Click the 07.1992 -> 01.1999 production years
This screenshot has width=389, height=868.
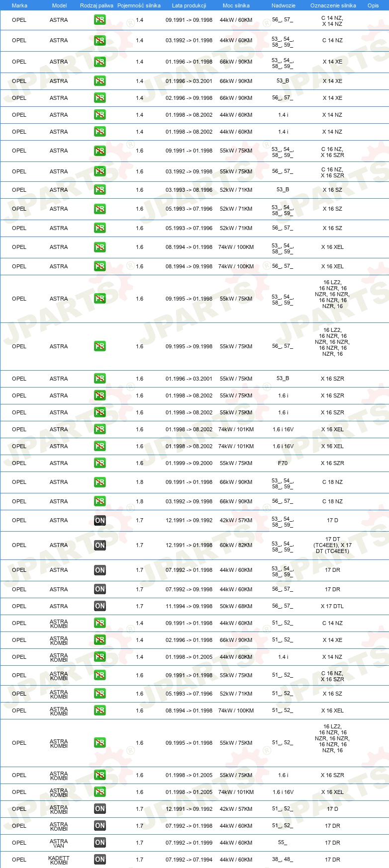coord(189,843)
